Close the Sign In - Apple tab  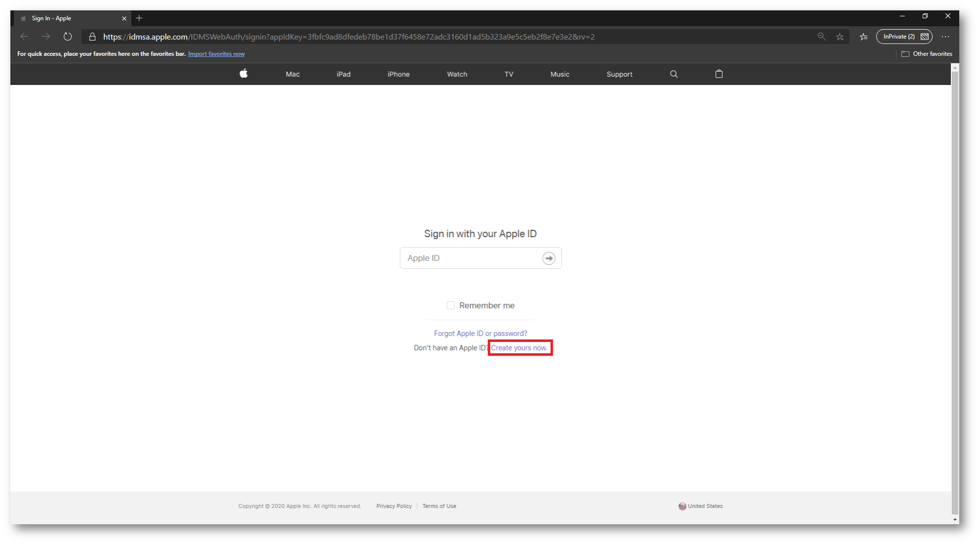click(x=124, y=18)
